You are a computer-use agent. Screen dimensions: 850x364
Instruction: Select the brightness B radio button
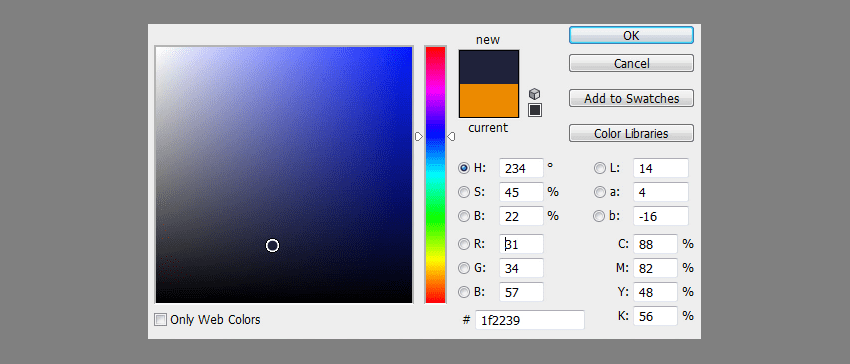pos(464,216)
